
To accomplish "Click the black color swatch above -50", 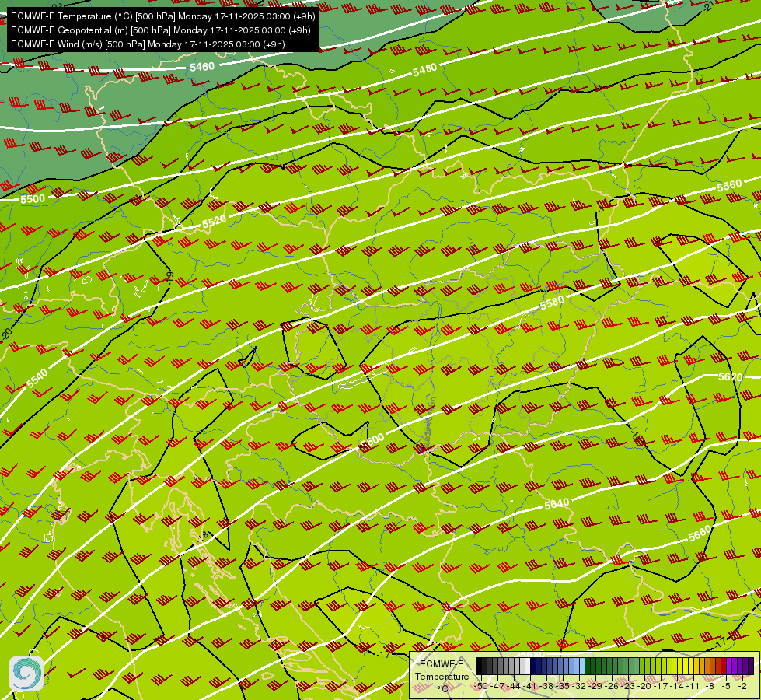I will point(479,666).
